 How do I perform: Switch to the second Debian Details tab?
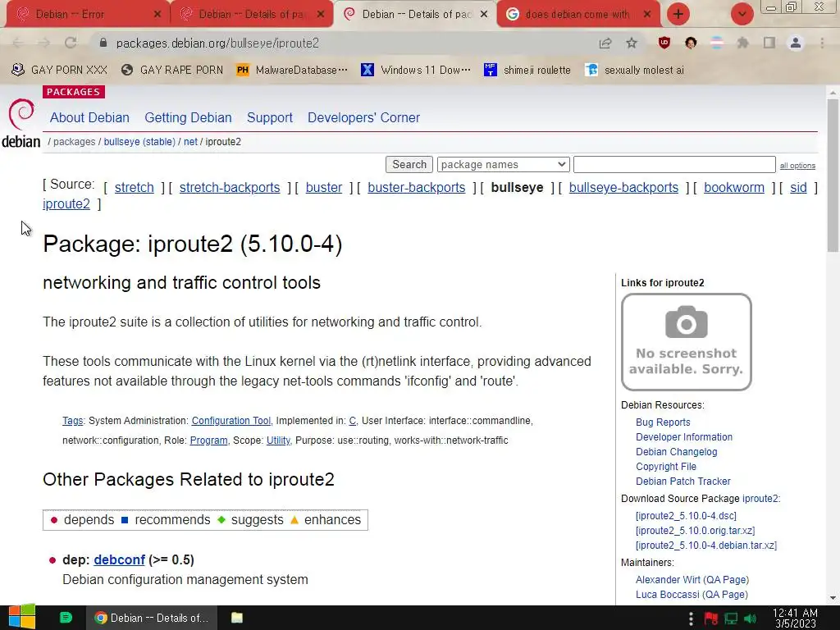(x=252, y=14)
